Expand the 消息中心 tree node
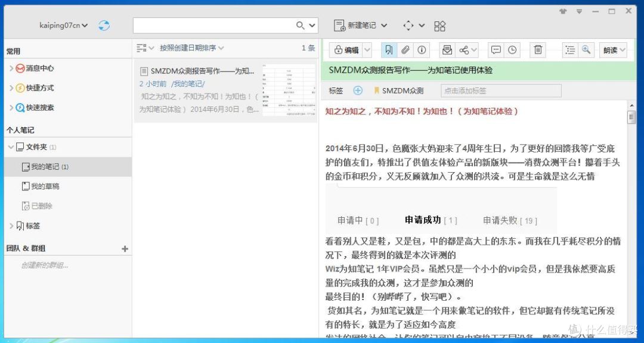 pos(11,68)
